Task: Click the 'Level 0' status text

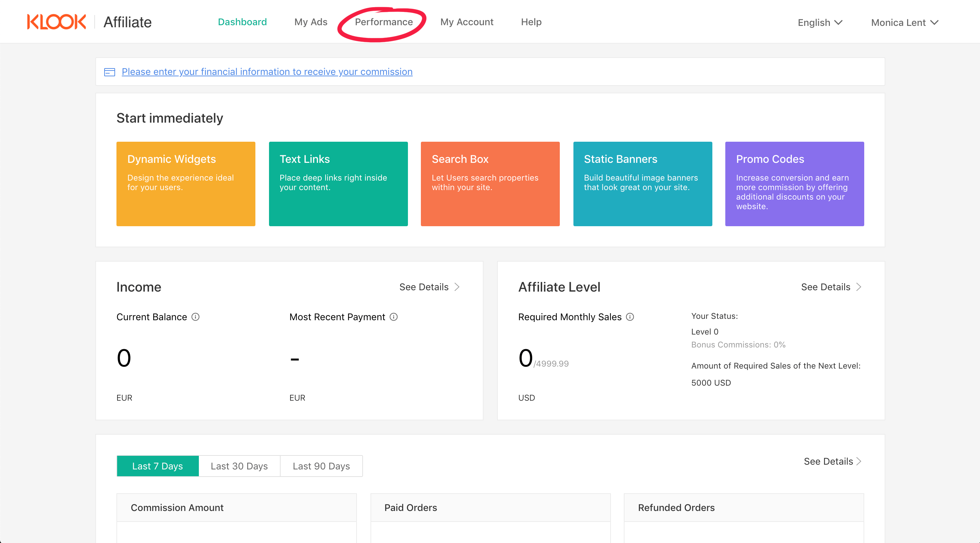Action: pyautogui.click(x=705, y=331)
